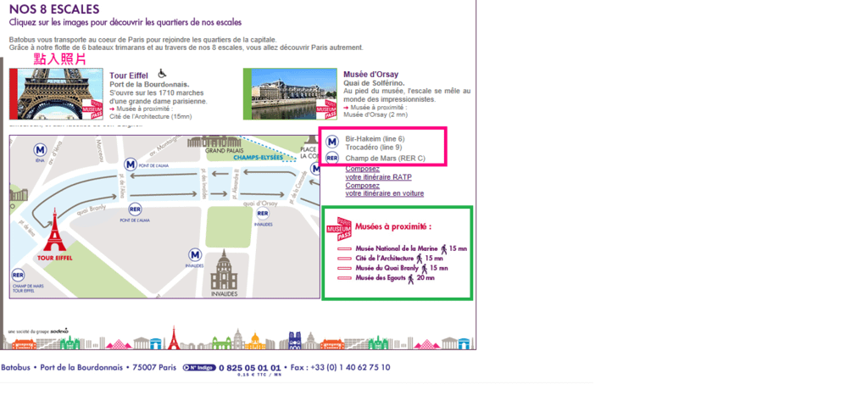Click the red Eiffel Tower map marker
Screen dimensions: 868x407
point(54,231)
